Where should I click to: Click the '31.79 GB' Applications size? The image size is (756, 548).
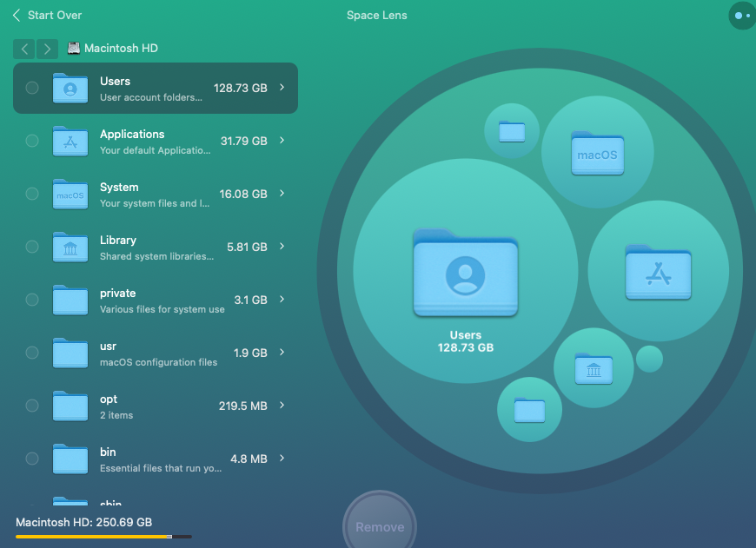click(244, 141)
